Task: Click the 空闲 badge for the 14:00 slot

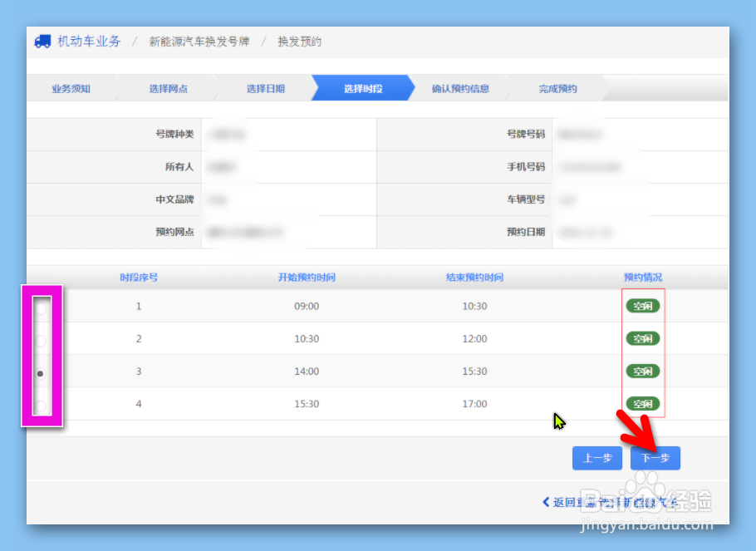Action: tap(642, 371)
